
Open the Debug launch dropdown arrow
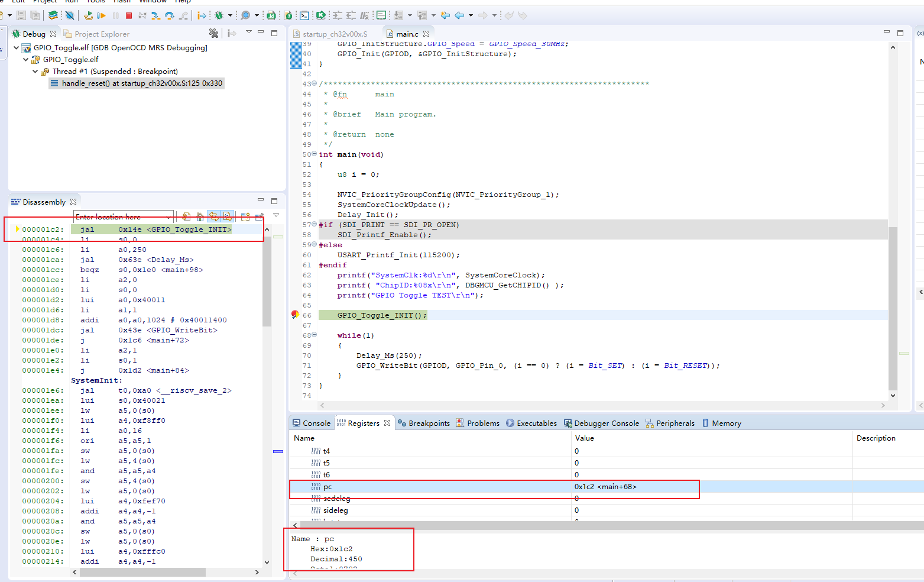click(230, 15)
